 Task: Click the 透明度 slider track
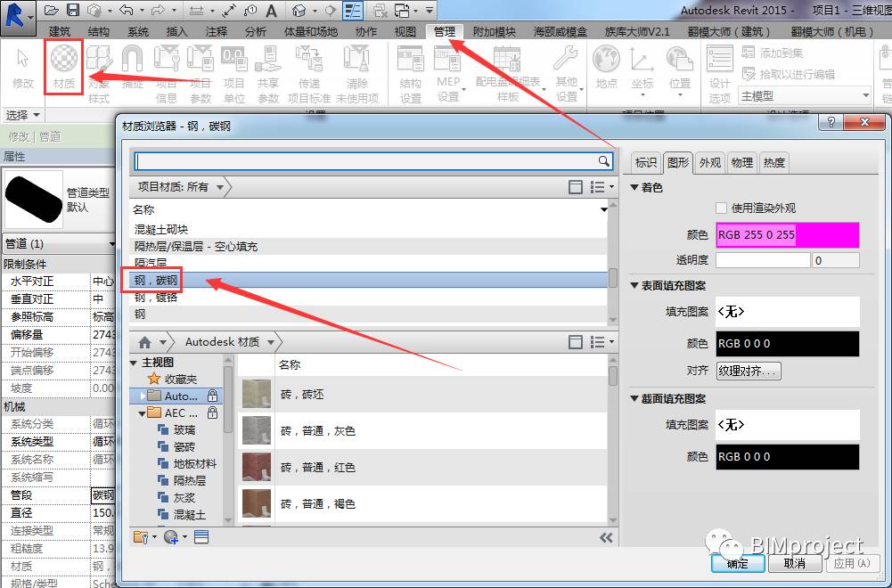coord(762,260)
